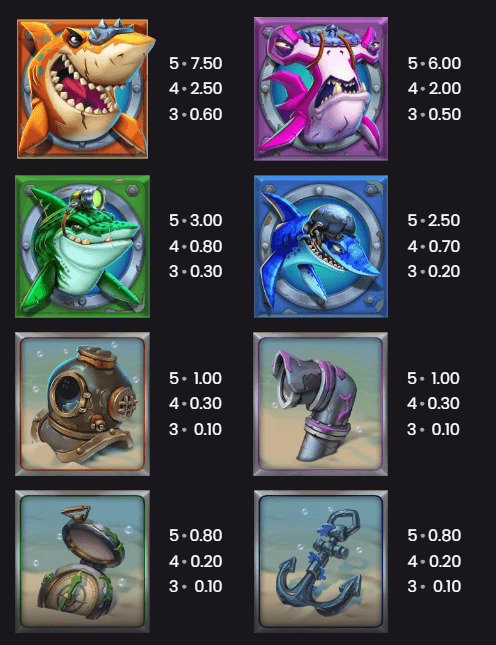Click the open compass symbol
The height and width of the screenshot is (645, 496).
(83, 561)
